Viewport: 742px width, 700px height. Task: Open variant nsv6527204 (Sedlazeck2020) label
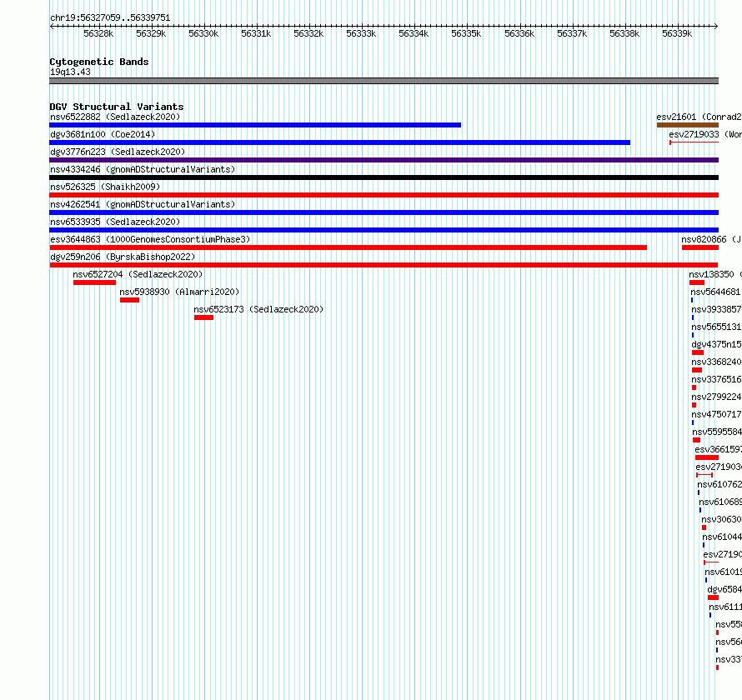pyautogui.click(x=138, y=274)
